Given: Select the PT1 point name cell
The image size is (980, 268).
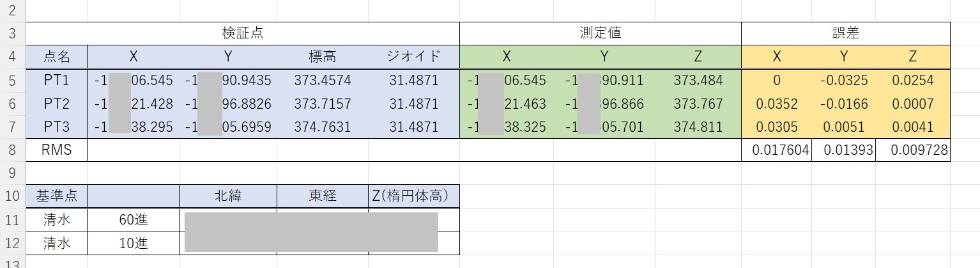Looking at the screenshot, I should tap(56, 81).
